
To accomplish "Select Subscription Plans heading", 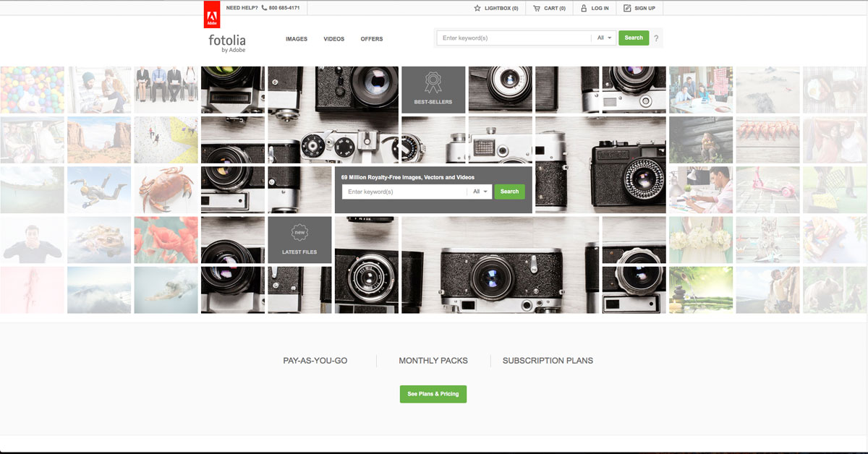I will pyautogui.click(x=548, y=361).
